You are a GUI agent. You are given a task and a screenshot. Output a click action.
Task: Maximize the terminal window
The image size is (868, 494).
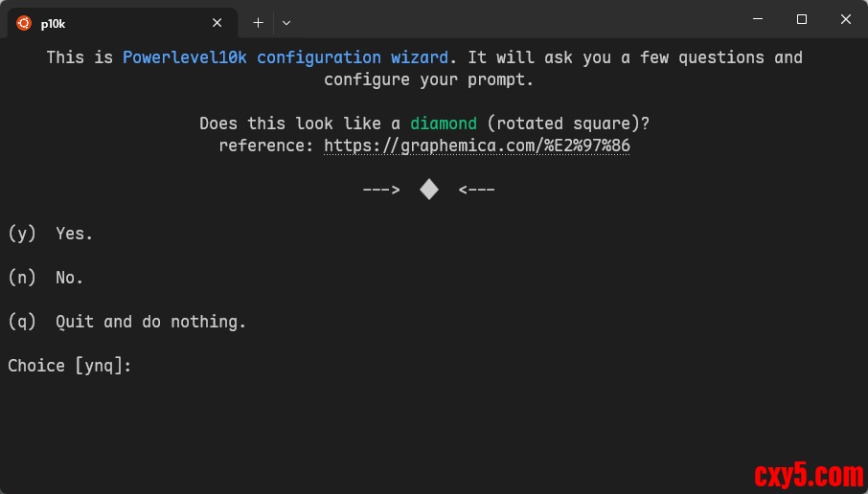tap(802, 19)
